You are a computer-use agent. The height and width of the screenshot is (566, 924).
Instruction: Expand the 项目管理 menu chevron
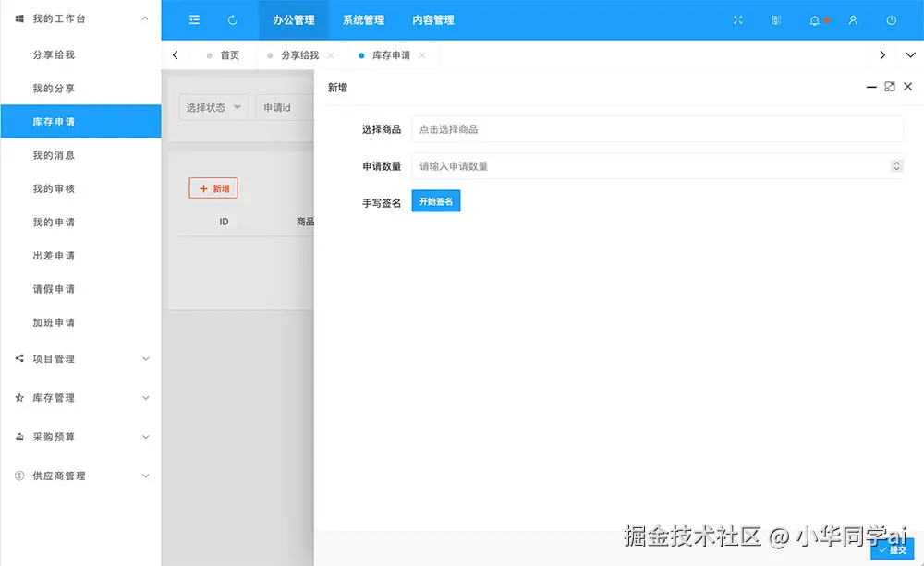pos(146,358)
